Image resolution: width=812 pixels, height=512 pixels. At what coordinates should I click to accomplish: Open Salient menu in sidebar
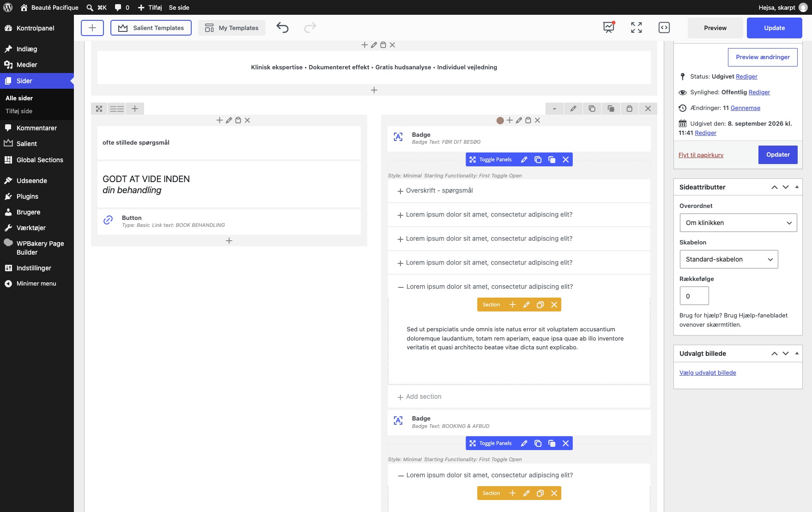tap(26, 144)
